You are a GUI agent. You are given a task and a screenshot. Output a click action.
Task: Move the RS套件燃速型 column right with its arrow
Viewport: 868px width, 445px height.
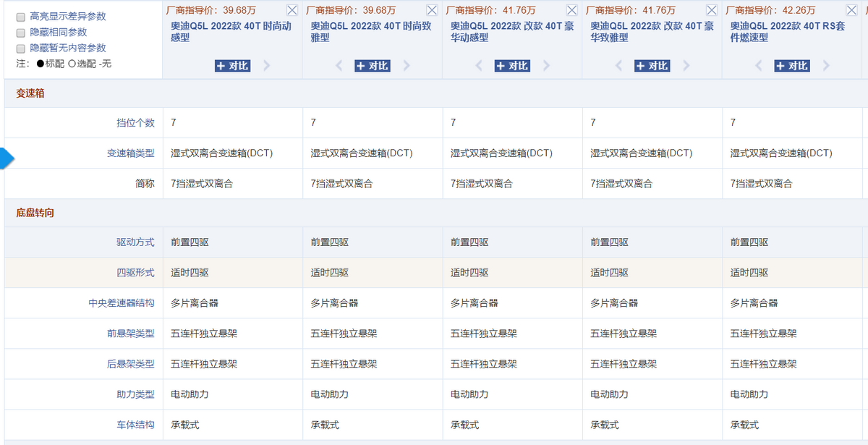[826, 66]
